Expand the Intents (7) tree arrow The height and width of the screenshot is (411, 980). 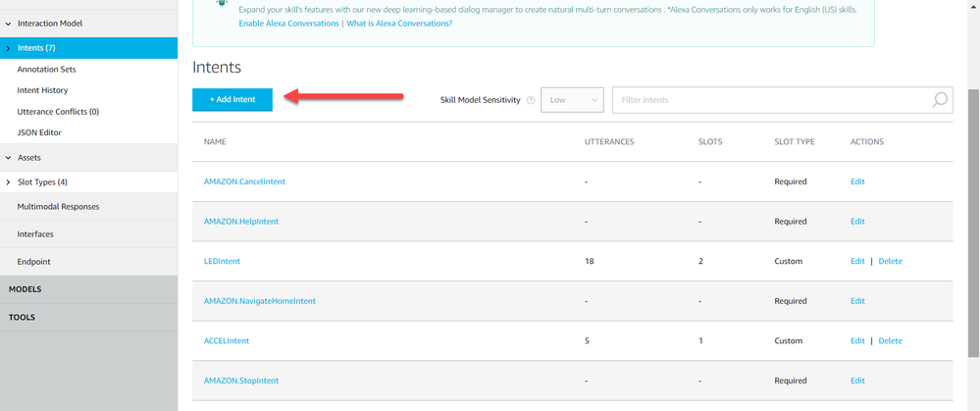[x=9, y=48]
